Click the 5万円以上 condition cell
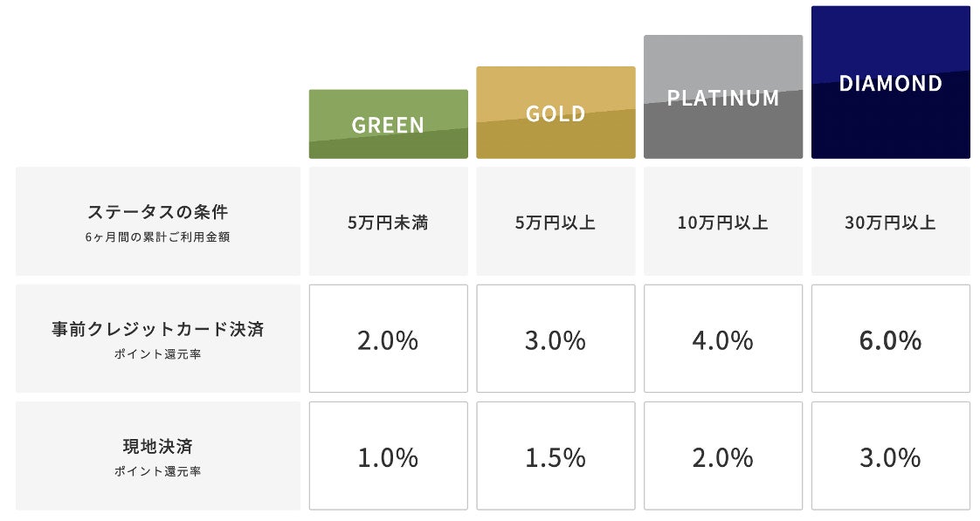Image resolution: width=980 pixels, height=521 pixels. [x=556, y=222]
